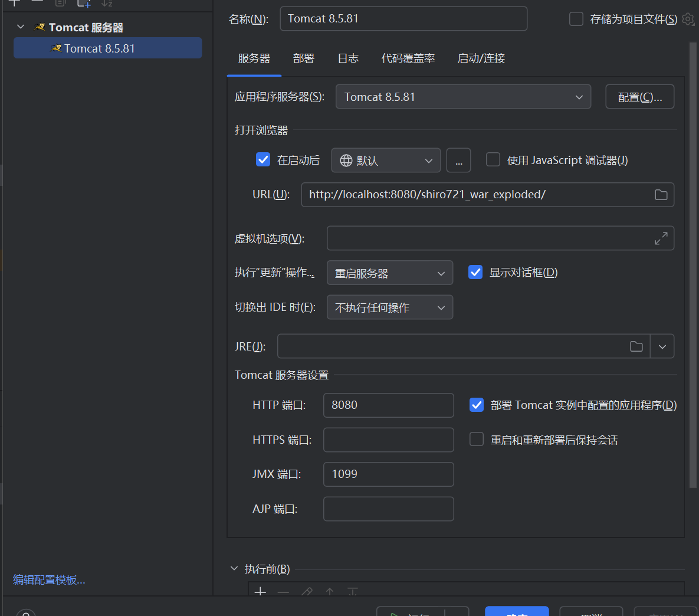Click the new folder icon in the top toolbar
The width and height of the screenshot is (699, 616).
[84, 4]
